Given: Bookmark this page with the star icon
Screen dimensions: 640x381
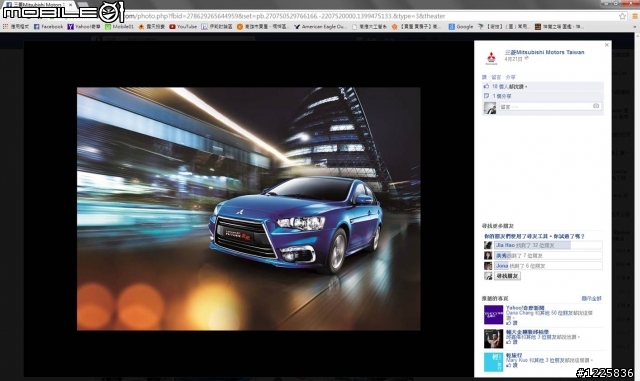Looking at the screenshot, I should [622, 16].
